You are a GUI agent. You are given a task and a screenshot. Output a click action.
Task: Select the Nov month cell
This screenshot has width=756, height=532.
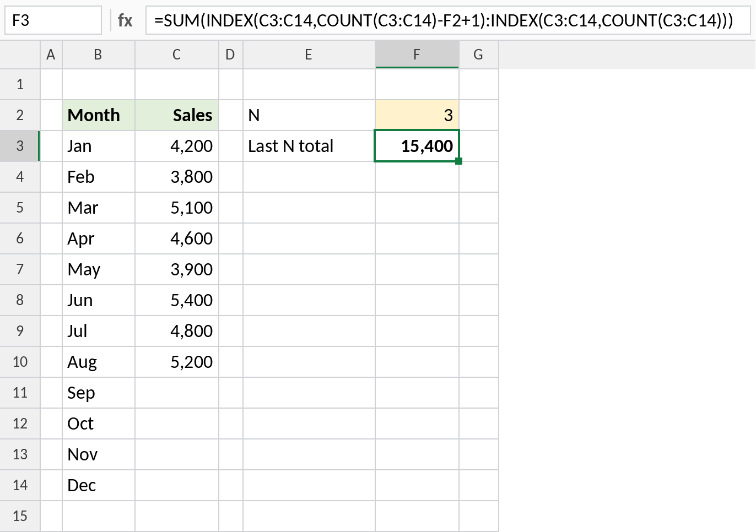[99, 454]
